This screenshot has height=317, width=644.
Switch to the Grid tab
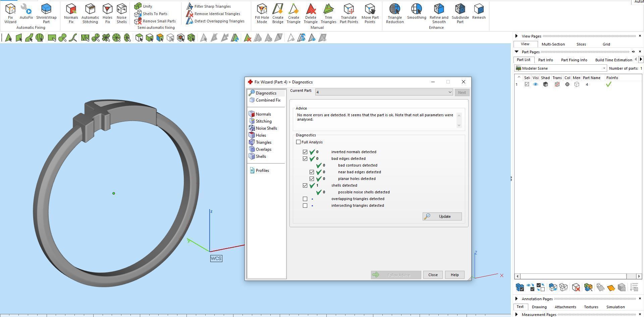point(606,44)
